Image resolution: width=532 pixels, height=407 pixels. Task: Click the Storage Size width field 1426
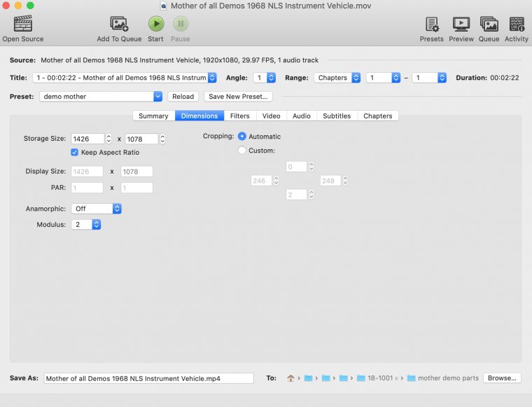(x=87, y=139)
